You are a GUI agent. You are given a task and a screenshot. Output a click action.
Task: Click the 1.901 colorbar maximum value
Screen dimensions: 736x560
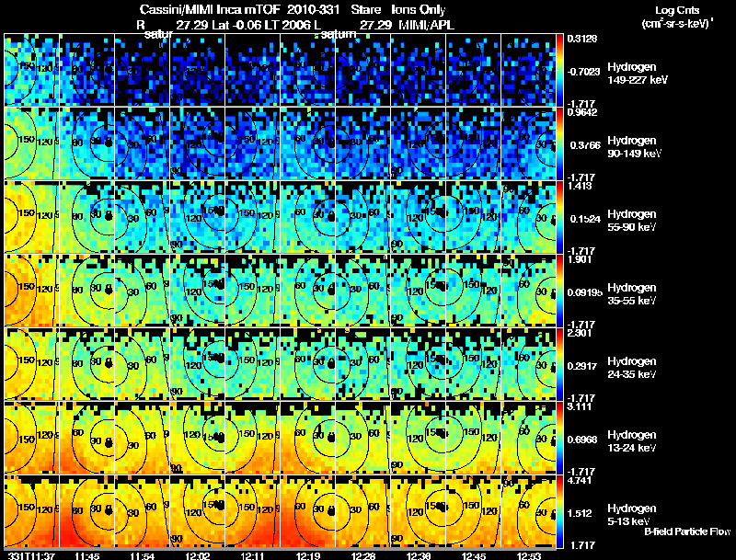click(x=580, y=259)
